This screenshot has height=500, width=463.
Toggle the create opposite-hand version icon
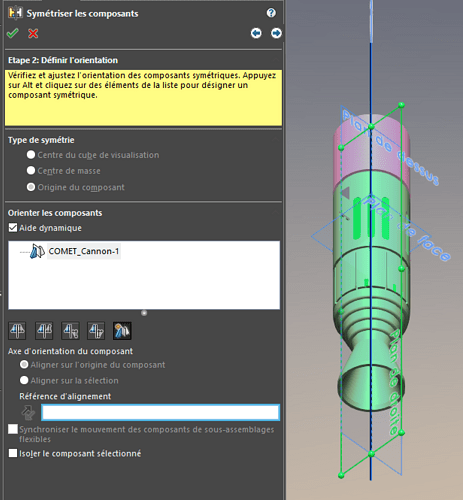pos(122,331)
